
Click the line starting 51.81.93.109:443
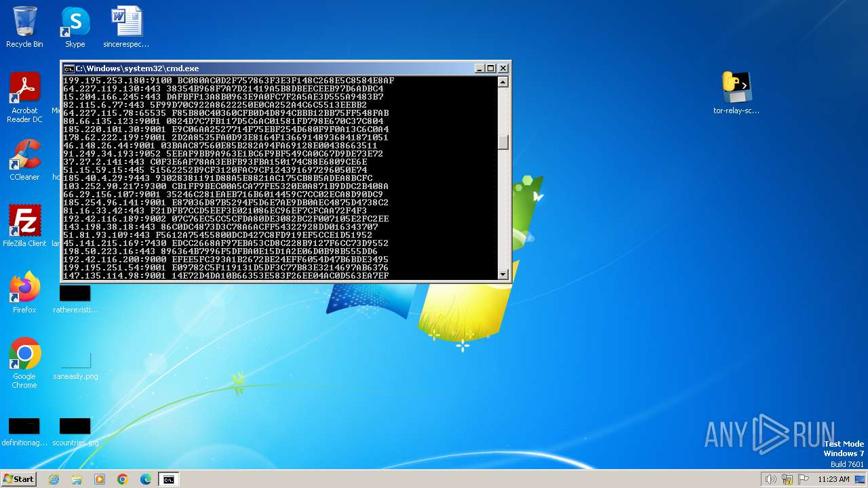[218, 235]
